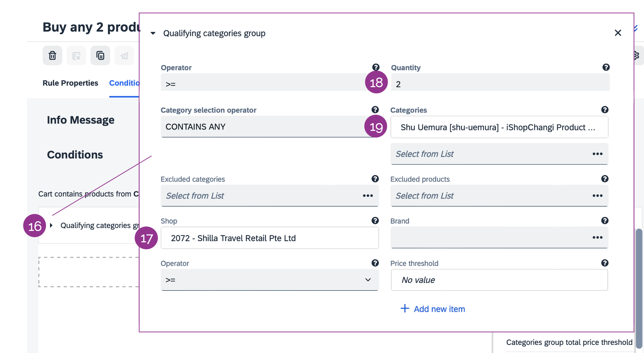The image size is (644, 353).
Task: Expand Qualifying categories tree item
Action: click(x=52, y=225)
